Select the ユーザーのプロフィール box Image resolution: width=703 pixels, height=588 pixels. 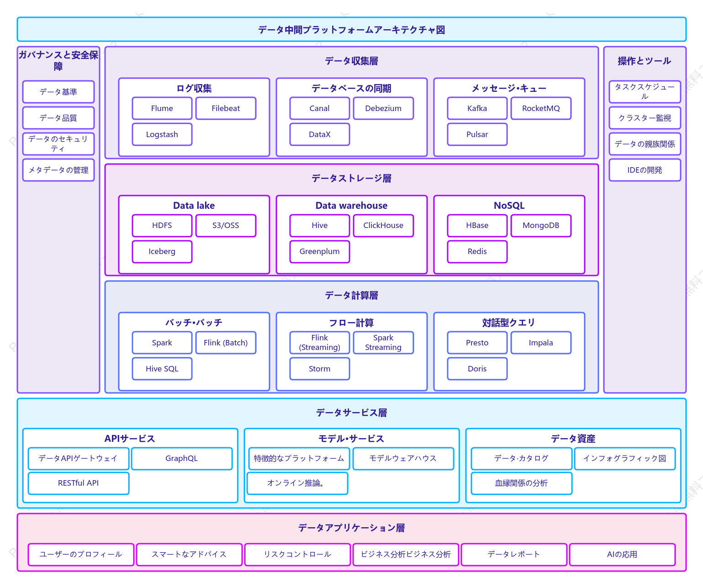click(x=81, y=554)
